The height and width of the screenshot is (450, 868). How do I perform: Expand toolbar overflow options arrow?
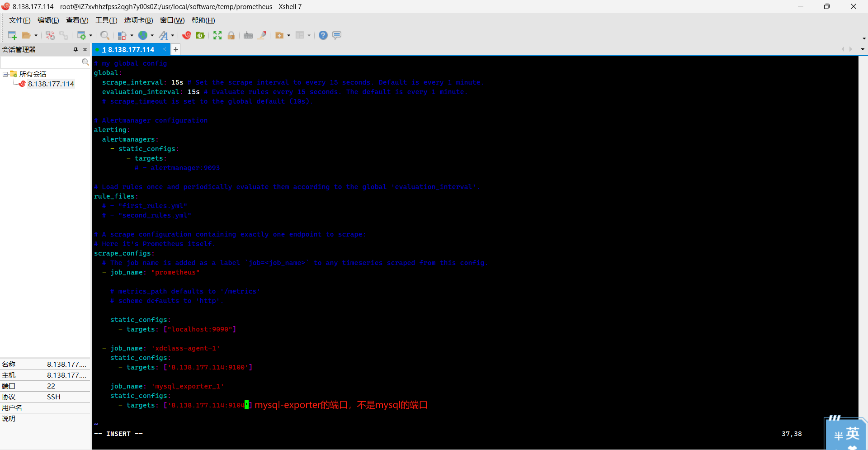(864, 39)
